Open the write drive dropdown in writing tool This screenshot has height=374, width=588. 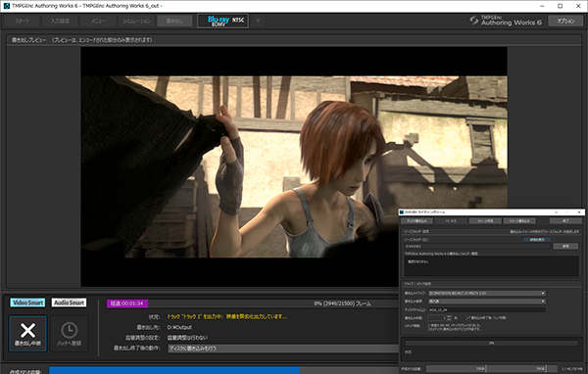click(487, 293)
